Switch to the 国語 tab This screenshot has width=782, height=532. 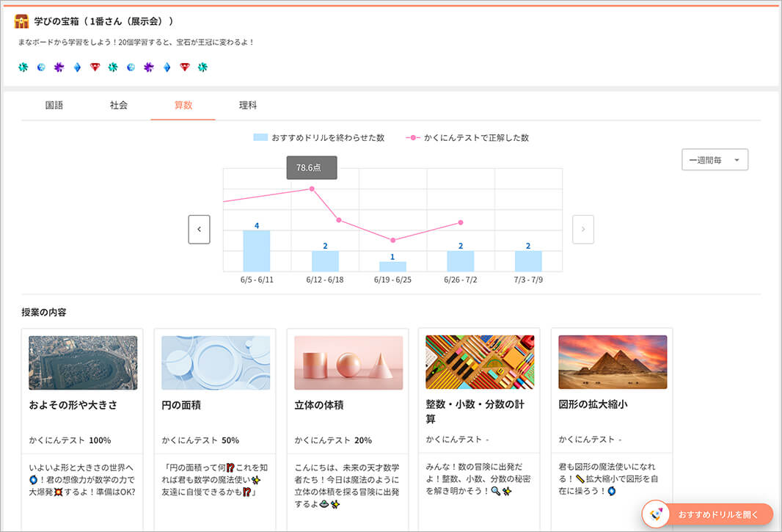55,105
